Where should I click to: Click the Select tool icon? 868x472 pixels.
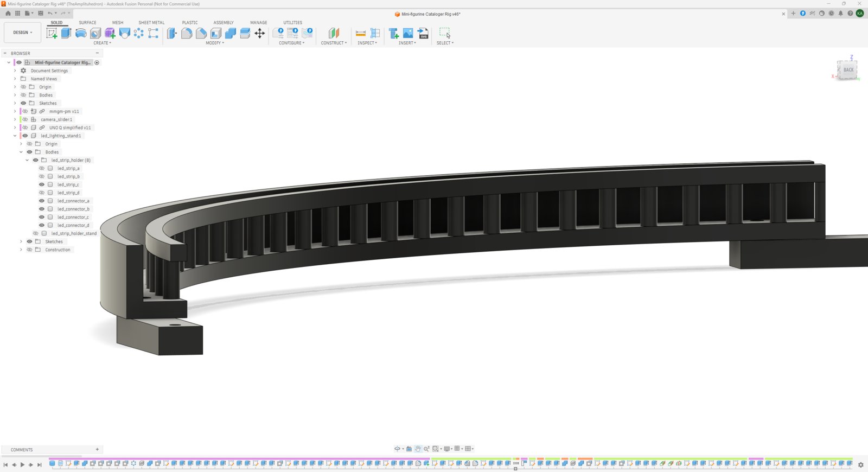click(x=445, y=33)
